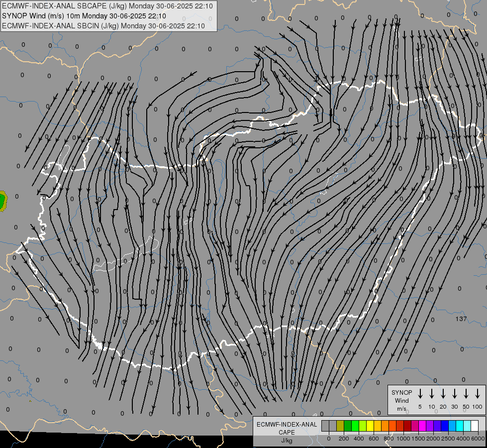Screen dimensions: 487x448
Task: Click the 20 m/s wind arrow in legend
Action: pyautogui.click(x=443, y=394)
